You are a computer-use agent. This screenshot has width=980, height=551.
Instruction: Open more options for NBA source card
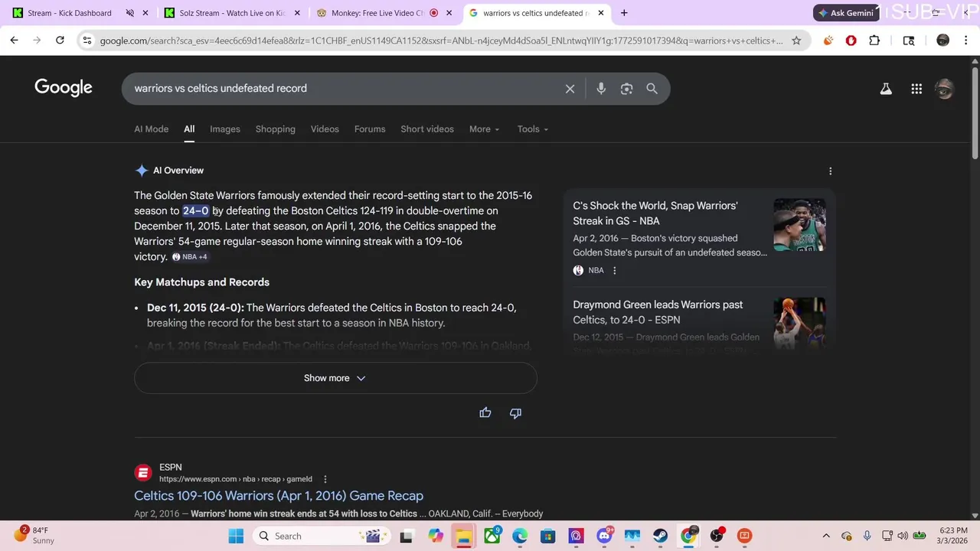[614, 270]
